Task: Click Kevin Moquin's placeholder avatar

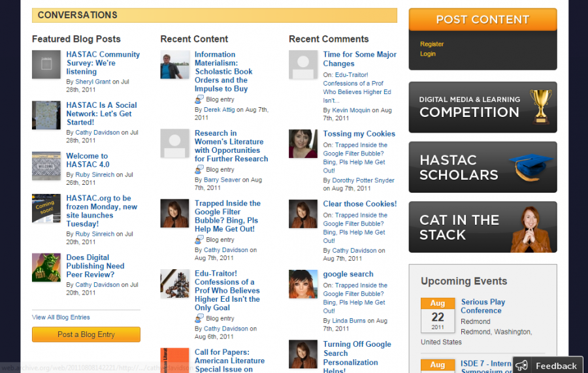Action: [303, 65]
